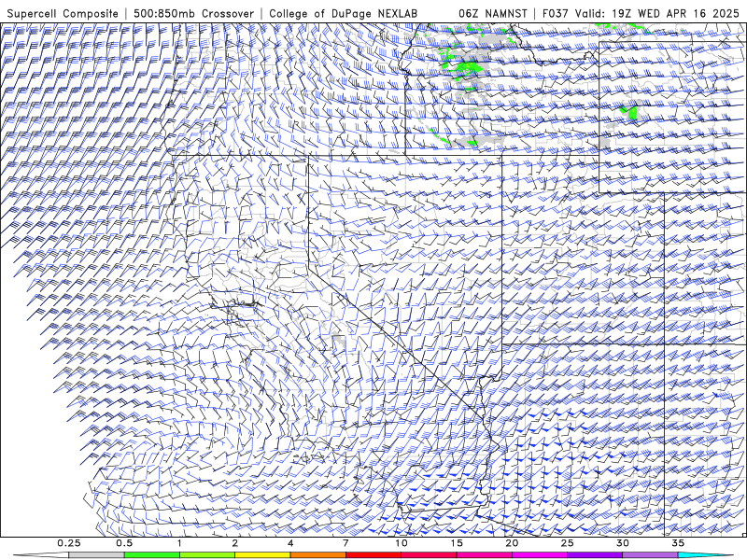Image resolution: width=747 pixels, height=560 pixels.
Task: Click the '30' color scale label
Action: coord(622,543)
